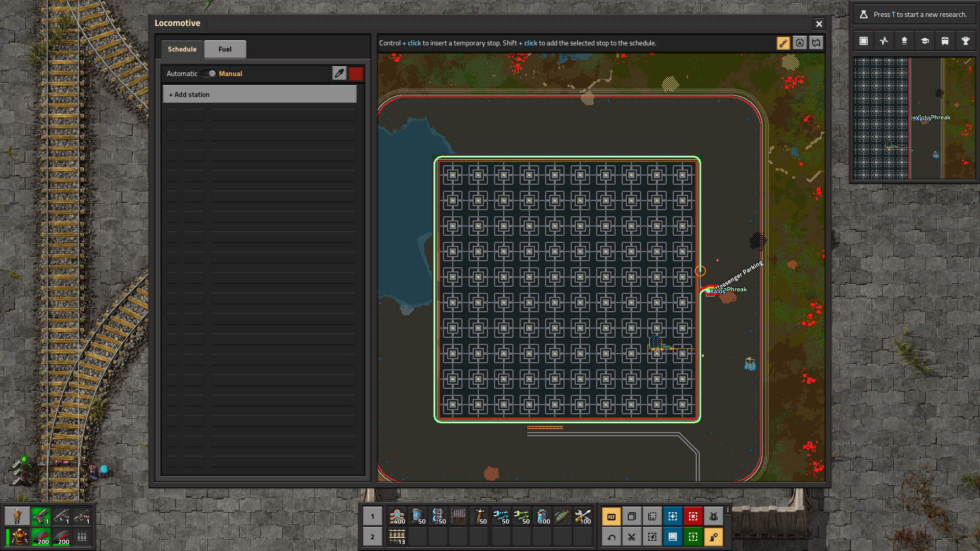
Task: Switch to the Fuel tab
Action: point(225,49)
